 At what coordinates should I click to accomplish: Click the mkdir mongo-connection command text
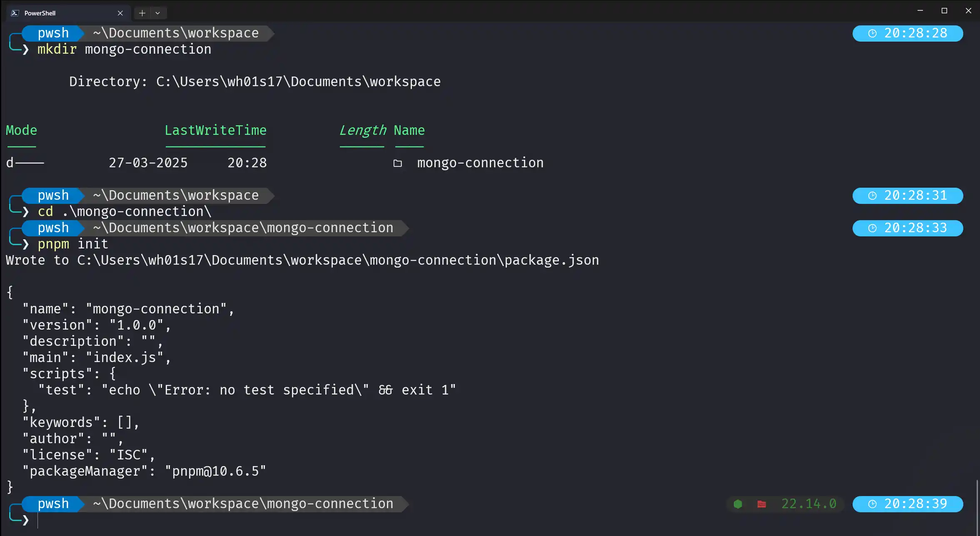(124, 50)
